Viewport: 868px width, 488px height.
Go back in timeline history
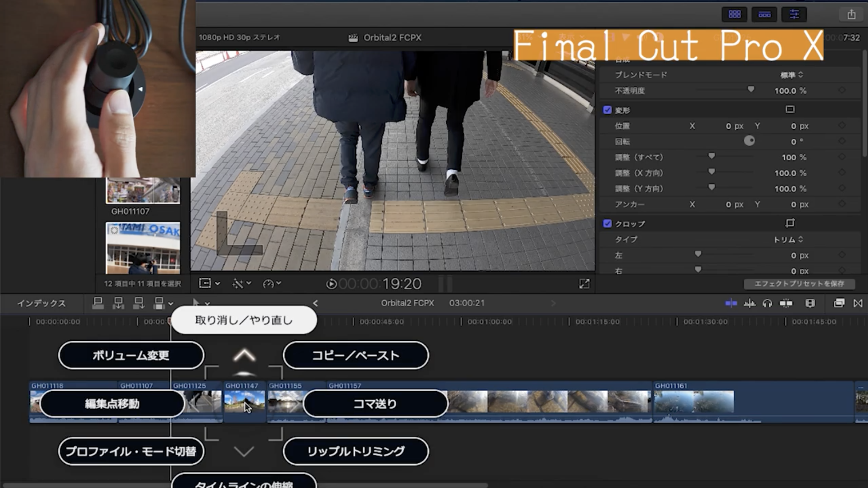315,303
